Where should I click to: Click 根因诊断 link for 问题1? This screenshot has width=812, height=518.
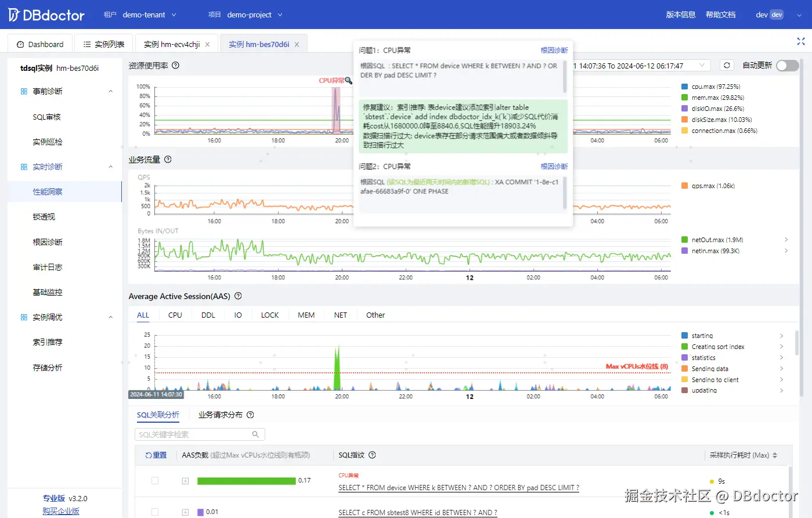coord(554,51)
